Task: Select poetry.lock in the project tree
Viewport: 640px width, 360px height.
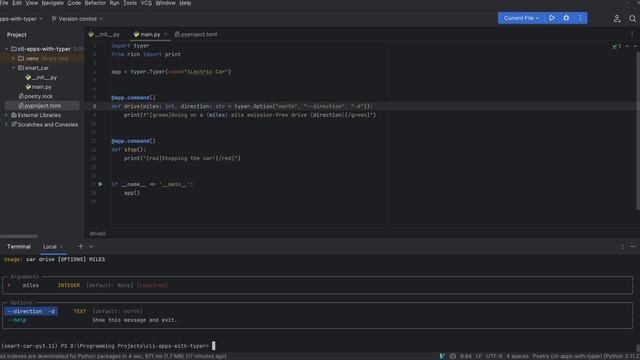Action: click(x=36, y=96)
